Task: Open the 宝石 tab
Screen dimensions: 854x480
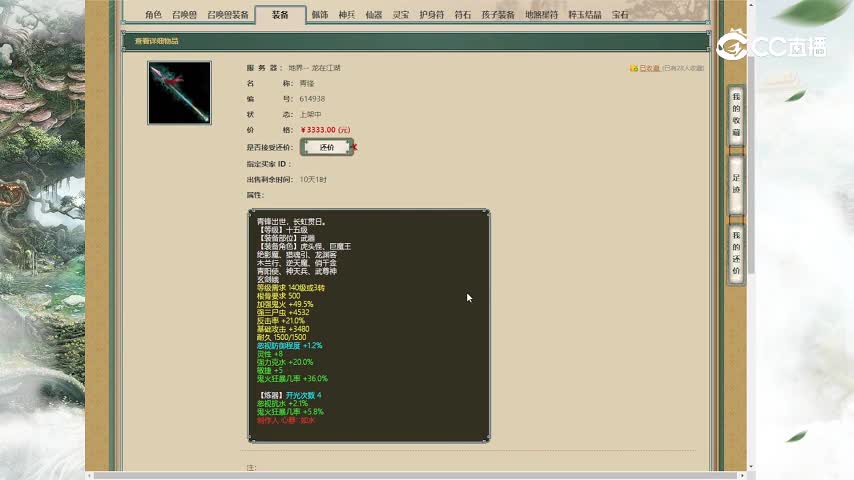Action: [620, 15]
